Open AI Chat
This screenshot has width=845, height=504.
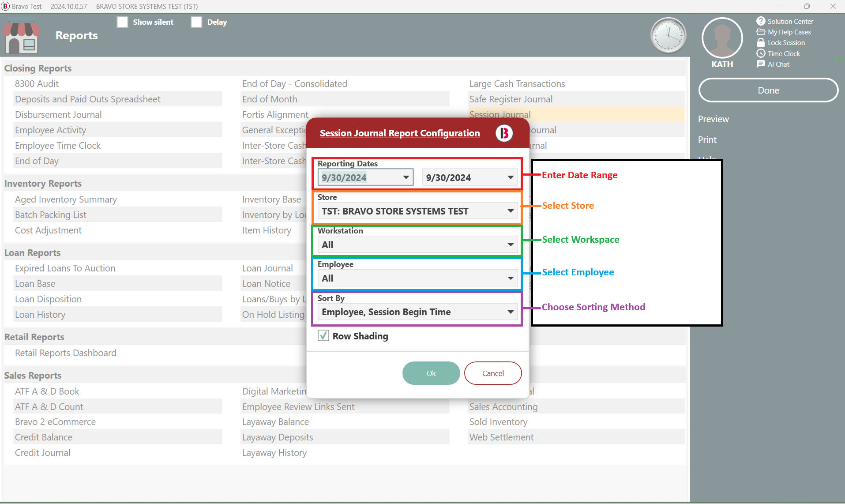(x=773, y=64)
